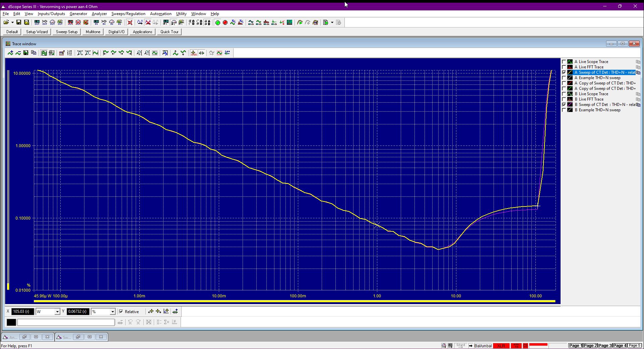Click the Y cursor value field 0.06732
This screenshot has height=349, width=644.
[x=78, y=311]
